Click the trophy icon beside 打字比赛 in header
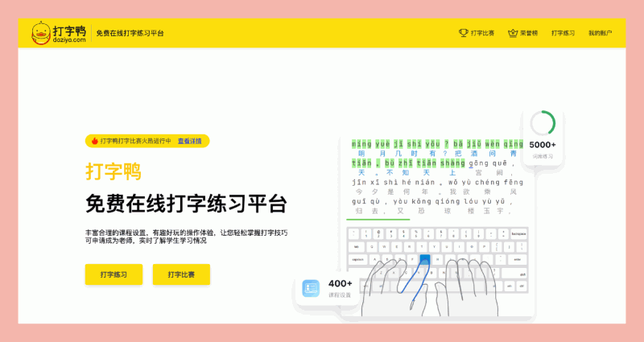This screenshot has height=342, width=644. click(x=464, y=33)
